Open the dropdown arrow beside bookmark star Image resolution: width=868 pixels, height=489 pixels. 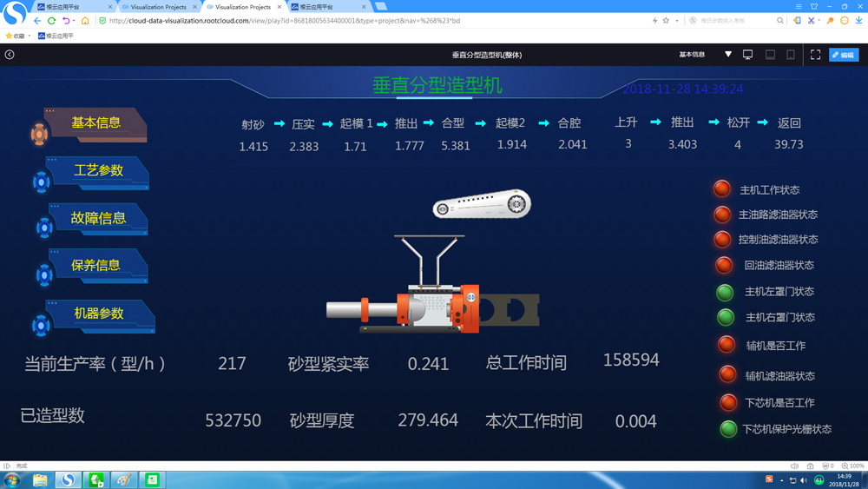click(x=677, y=21)
